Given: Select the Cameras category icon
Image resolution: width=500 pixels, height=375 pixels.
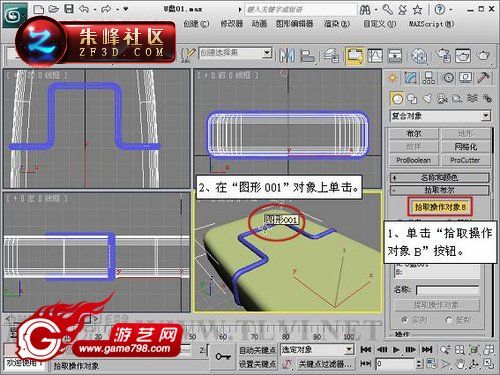Looking at the screenshot, I should point(442,98).
